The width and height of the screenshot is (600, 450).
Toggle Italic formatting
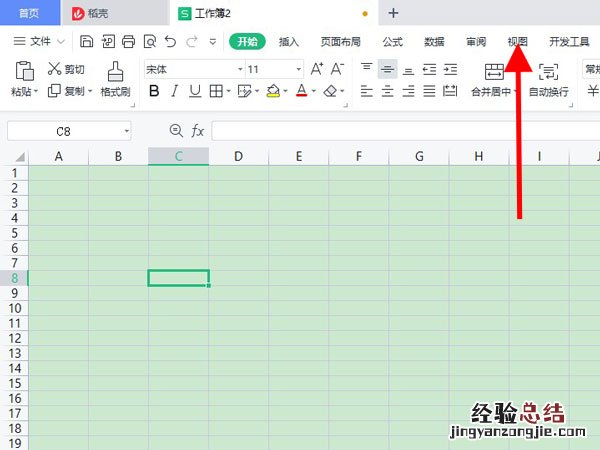[175, 91]
